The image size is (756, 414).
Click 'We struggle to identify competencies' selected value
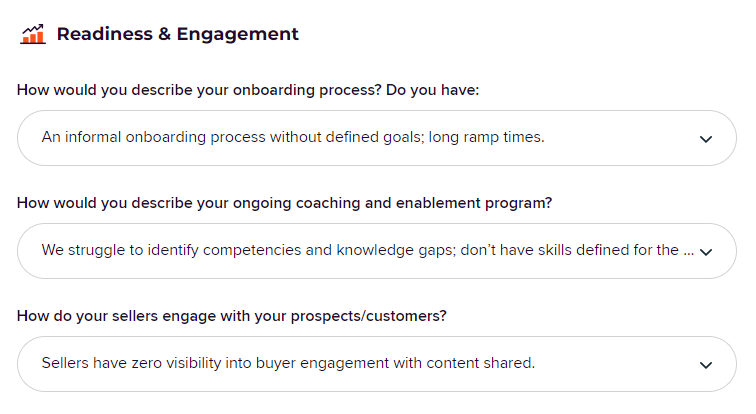pos(368,250)
